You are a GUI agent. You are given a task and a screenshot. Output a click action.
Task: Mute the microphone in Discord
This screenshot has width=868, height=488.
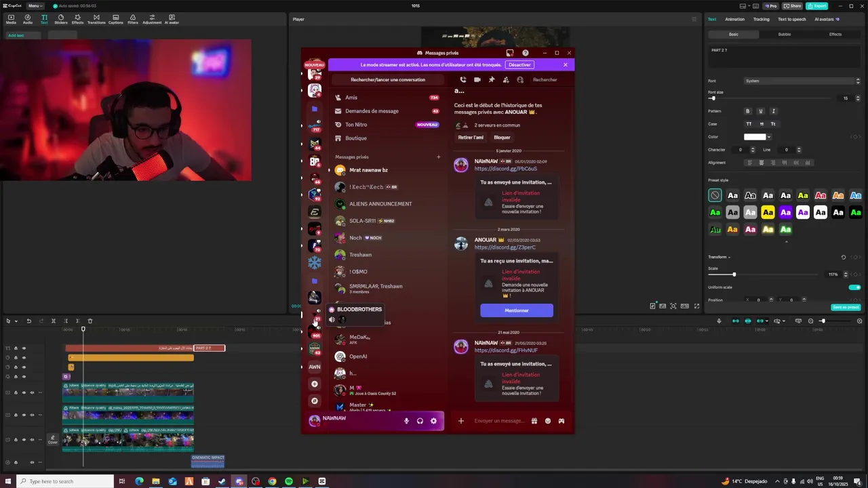[x=406, y=421]
